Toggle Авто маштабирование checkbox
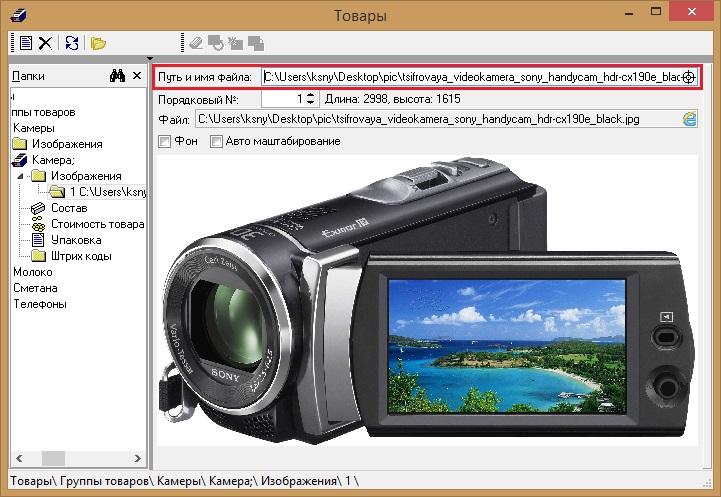The height and width of the screenshot is (497, 721). pos(216,141)
